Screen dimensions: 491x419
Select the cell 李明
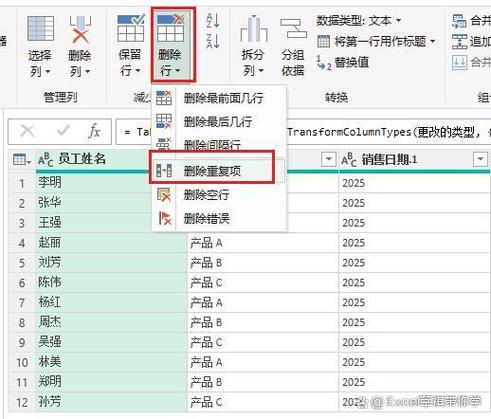(x=50, y=182)
